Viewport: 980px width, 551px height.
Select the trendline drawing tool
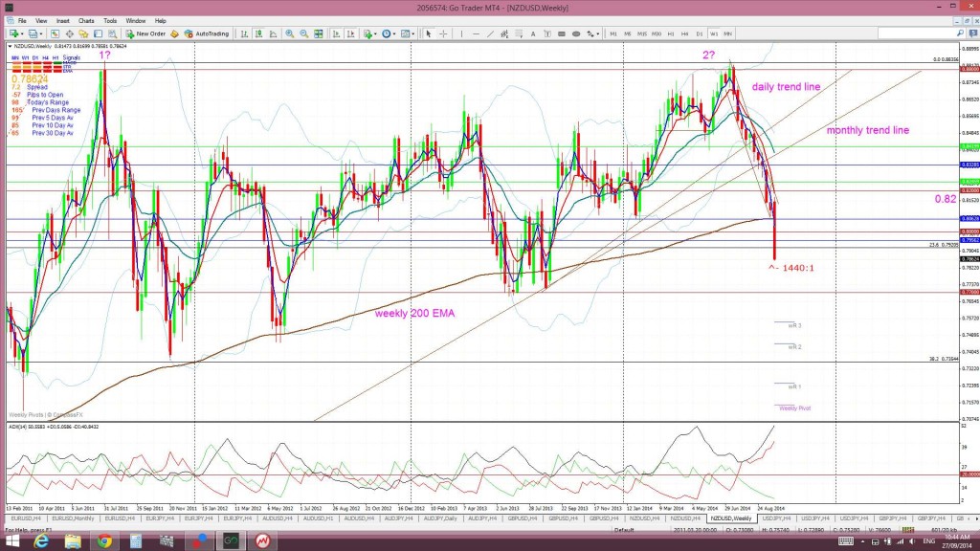point(490,33)
